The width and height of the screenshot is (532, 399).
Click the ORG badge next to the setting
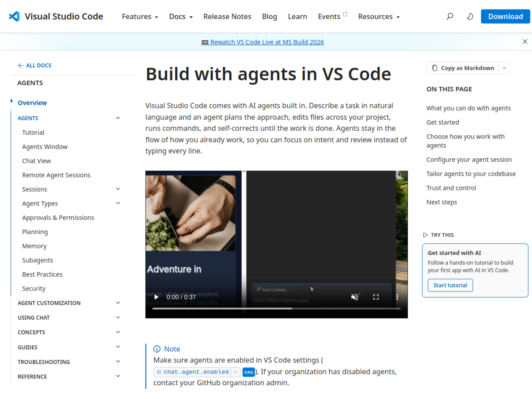point(249,372)
